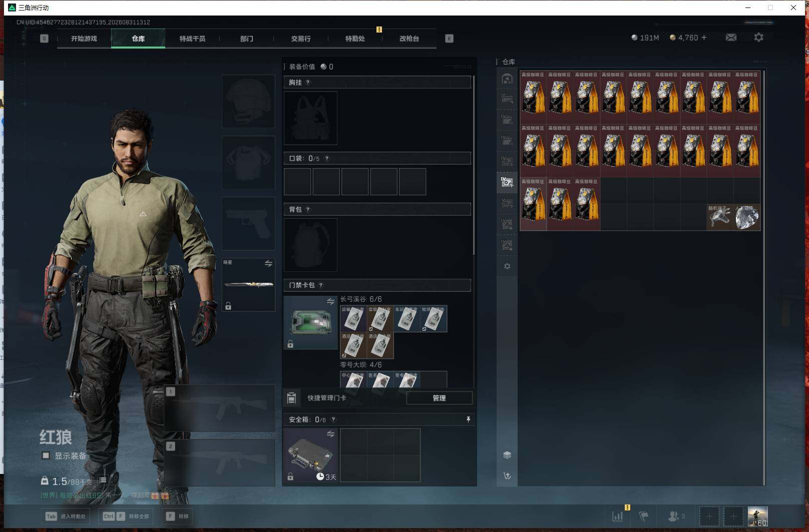The width and height of the screenshot is (809, 532).
Task: Select the body armor equipment slot
Action: (x=248, y=162)
